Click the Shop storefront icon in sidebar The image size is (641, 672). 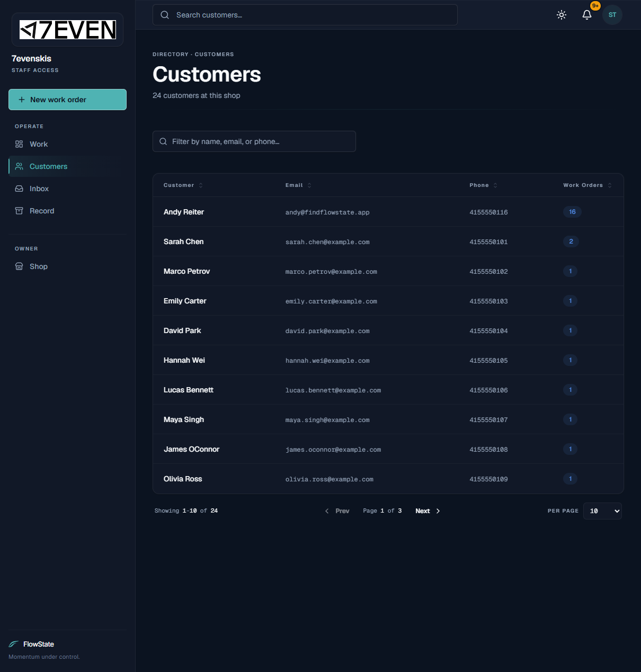(19, 266)
